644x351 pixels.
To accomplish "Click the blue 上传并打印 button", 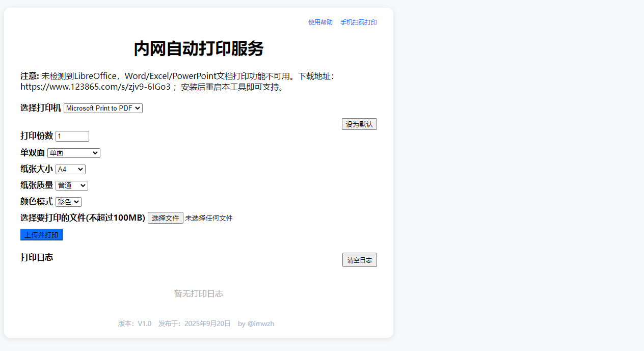I will (x=41, y=234).
